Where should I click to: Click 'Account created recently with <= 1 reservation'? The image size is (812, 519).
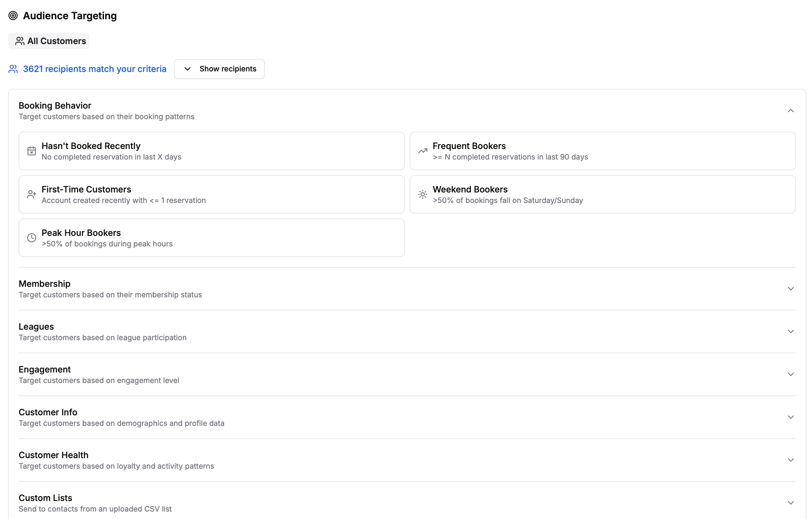(x=124, y=200)
